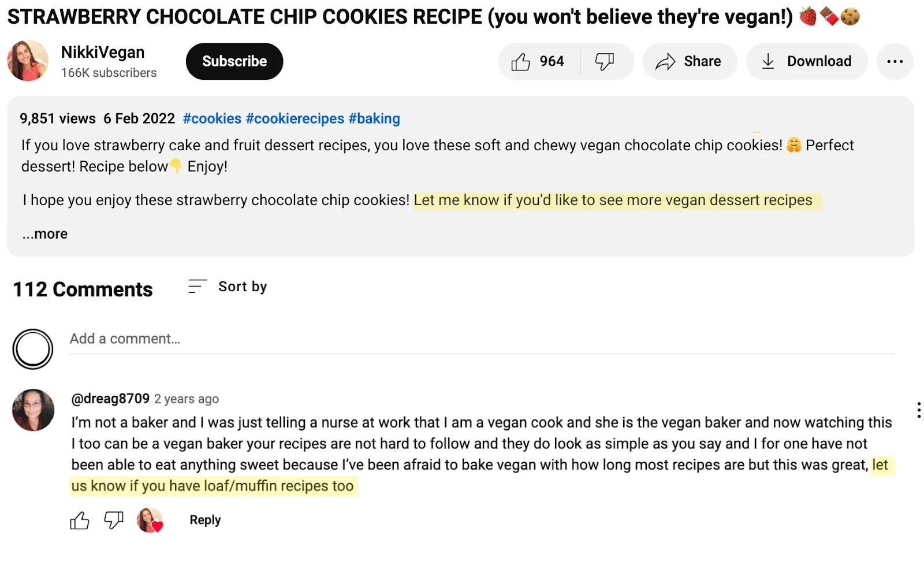Click the creator heart on dreag8709's comment

point(150,520)
